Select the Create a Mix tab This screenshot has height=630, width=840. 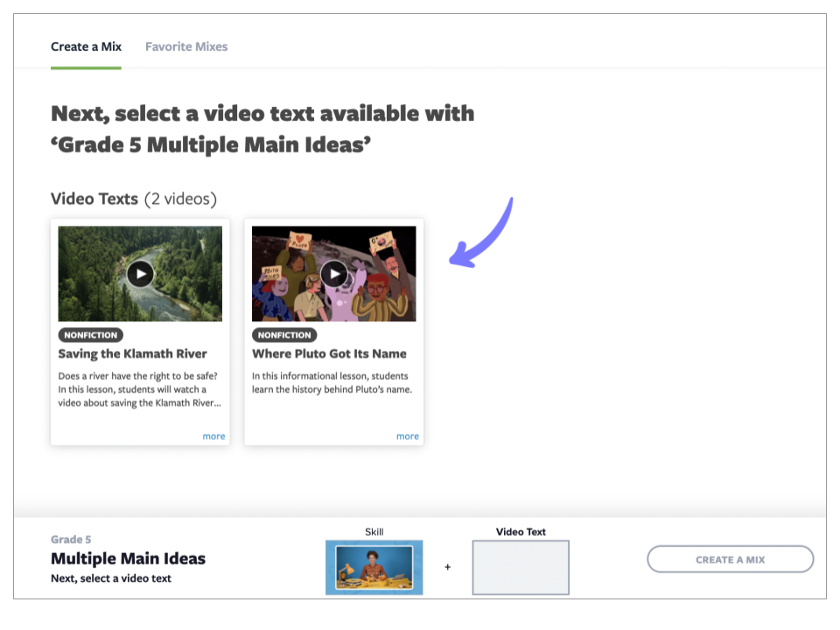86,46
